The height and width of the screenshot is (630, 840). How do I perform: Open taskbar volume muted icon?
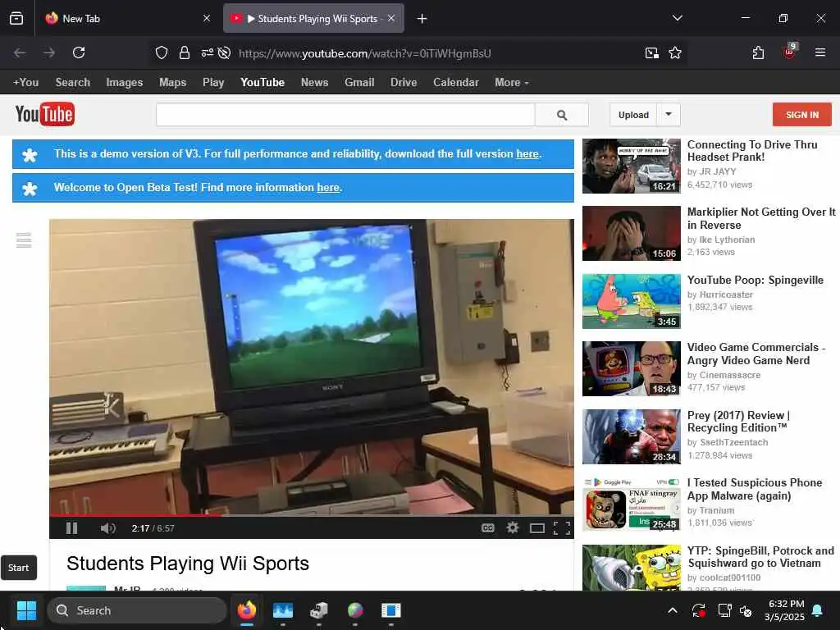(746, 610)
